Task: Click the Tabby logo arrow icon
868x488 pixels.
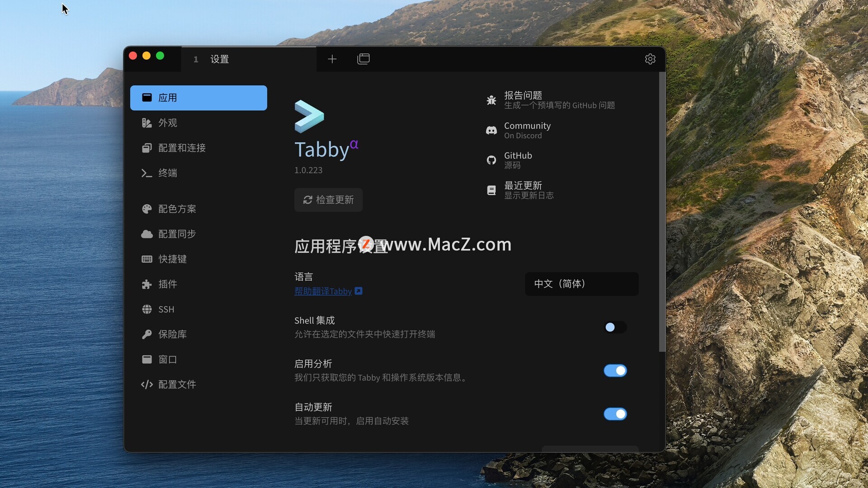Action: click(309, 117)
